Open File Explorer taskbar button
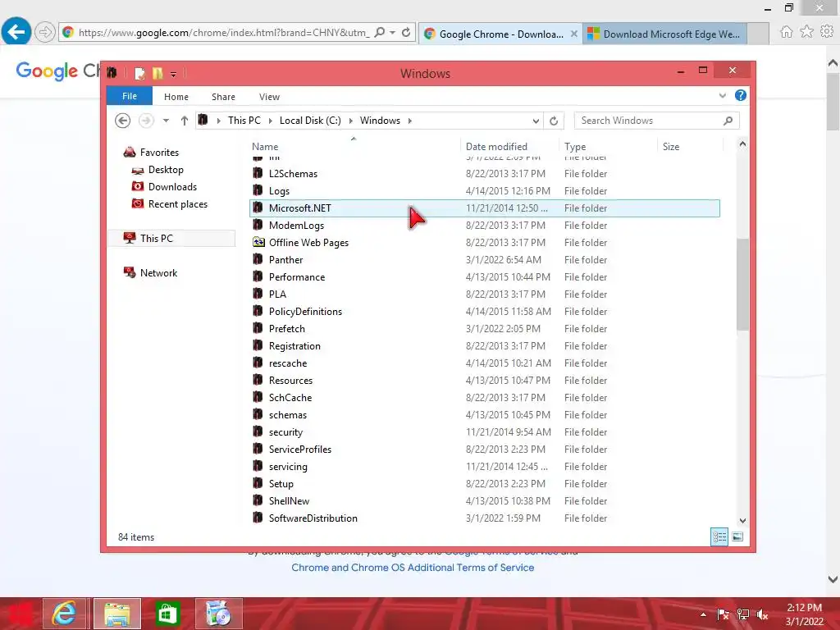 pyautogui.click(x=117, y=614)
